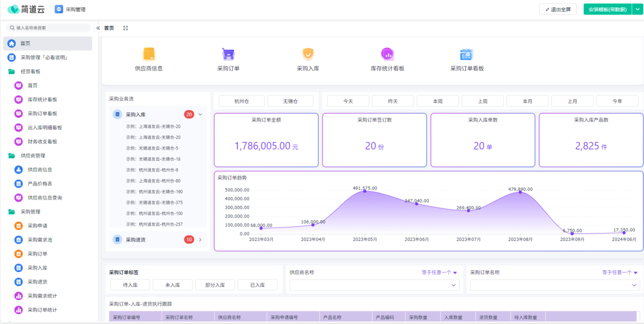Open the 采购入库 shield icon
The height and width of the screenshot is (324, 644).
[308, 54]
